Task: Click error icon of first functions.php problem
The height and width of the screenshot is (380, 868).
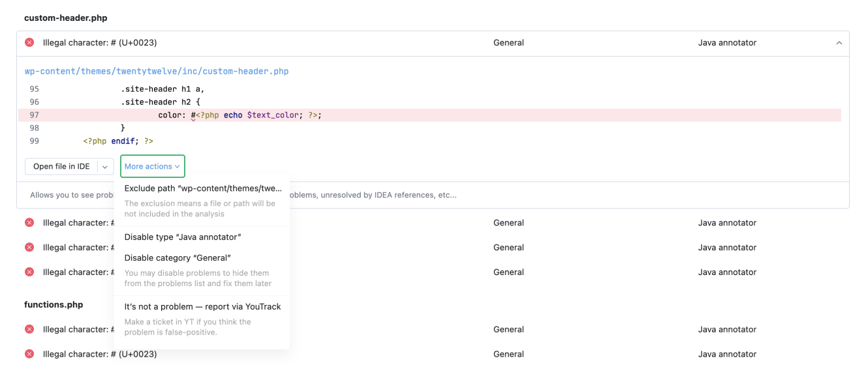Action: [29, 330]
